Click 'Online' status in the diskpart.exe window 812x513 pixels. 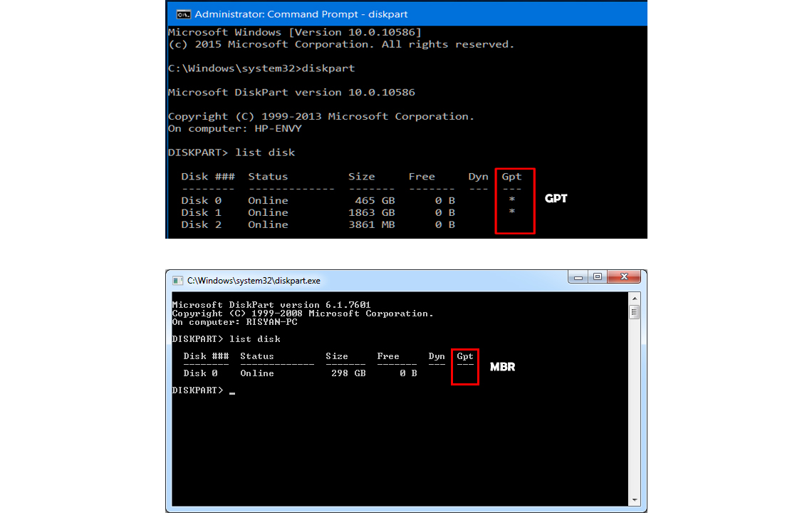pos(257,373)
